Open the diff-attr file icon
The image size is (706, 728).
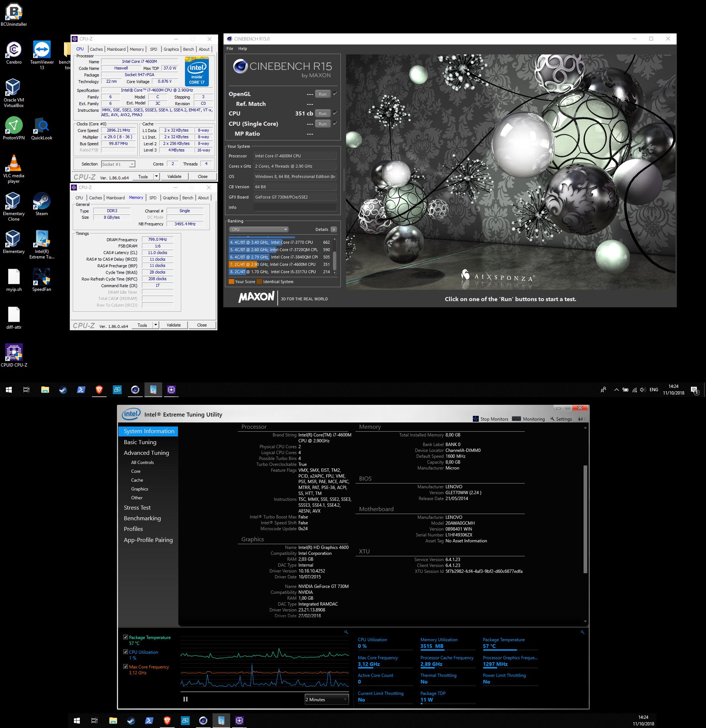(14, 318)
